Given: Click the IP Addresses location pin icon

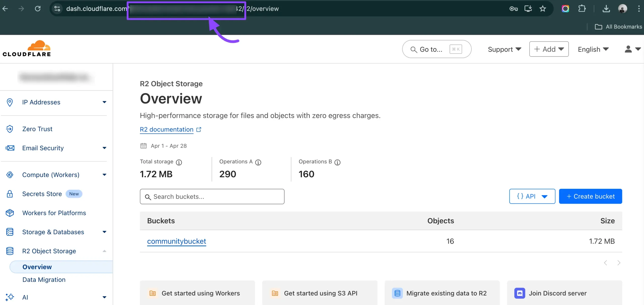Looking at the screenshot, I should (10, 102).
